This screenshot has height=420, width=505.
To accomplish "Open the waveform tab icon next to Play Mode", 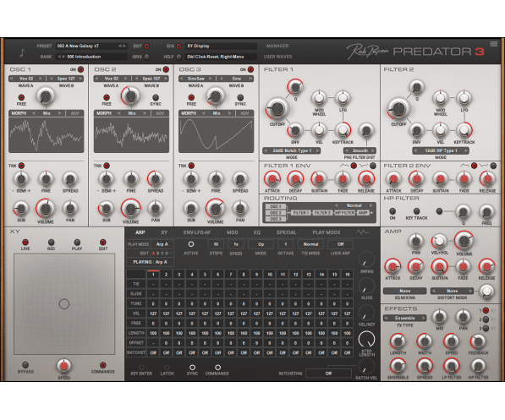I will click(363, 232).
